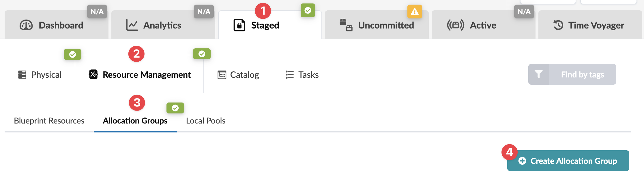This screenshot has height=186, width=644.
Task: Click the Uncommitted changes icon
Action: (x=346, y=25)
